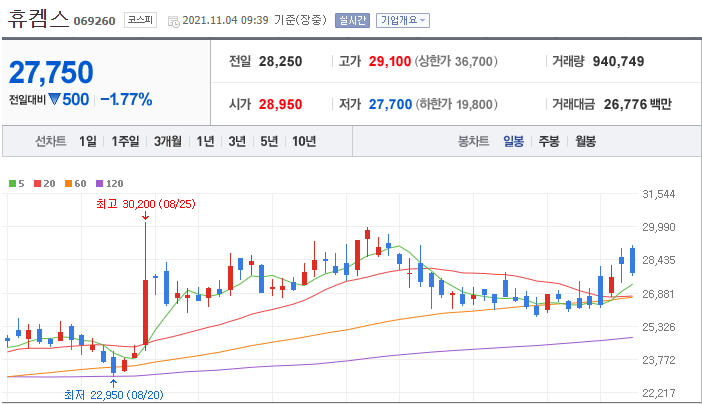Click the 전일 value 28,250
This screenshot has width=702, height=404.
[x=280, y=61]
